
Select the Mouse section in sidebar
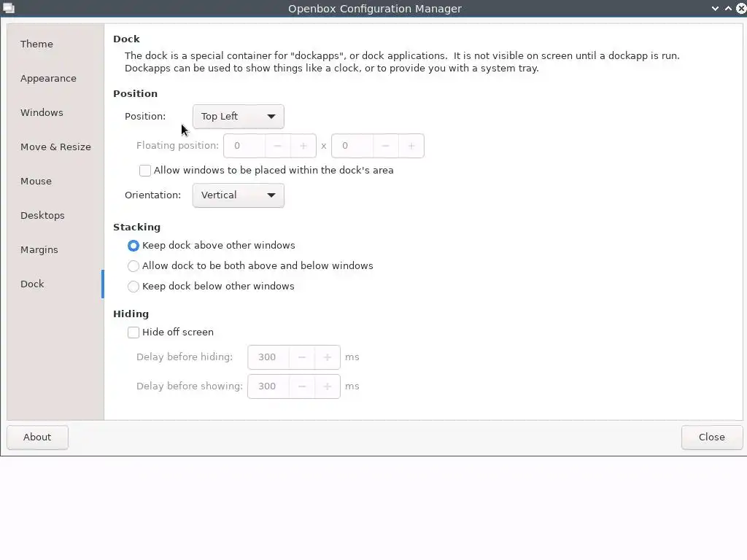tap(55, 181)
